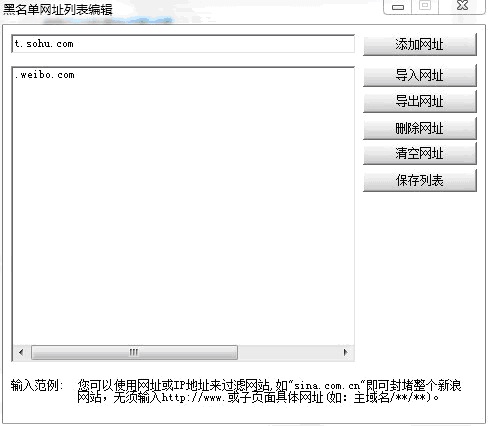Click the horizontal scrollbar thumb
Viewport: 488px width, 426px height.
tap(134, 352)
